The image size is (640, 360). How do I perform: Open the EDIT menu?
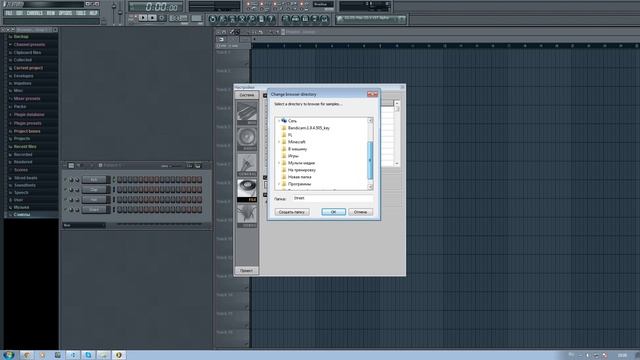tap(19, 13)
